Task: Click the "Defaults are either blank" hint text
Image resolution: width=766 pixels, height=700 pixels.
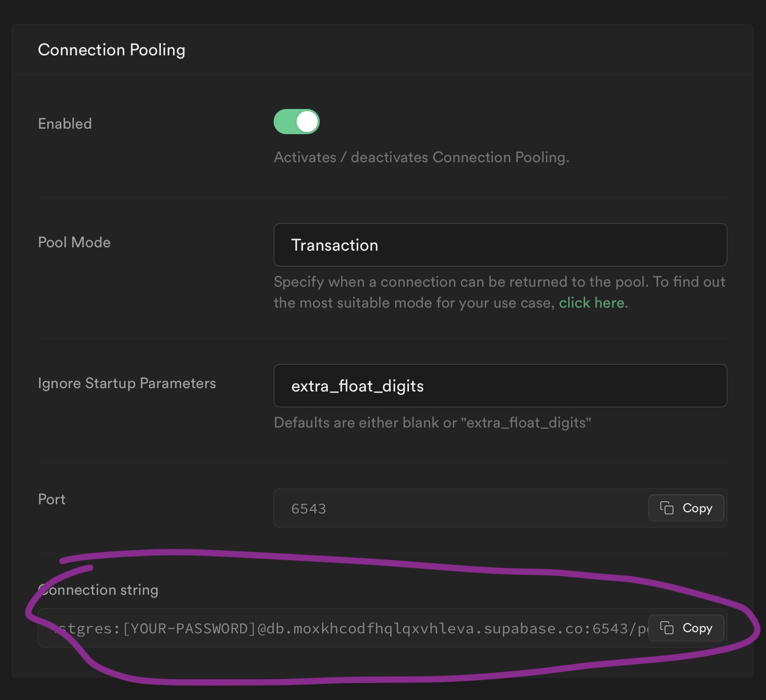Action: 432,423
